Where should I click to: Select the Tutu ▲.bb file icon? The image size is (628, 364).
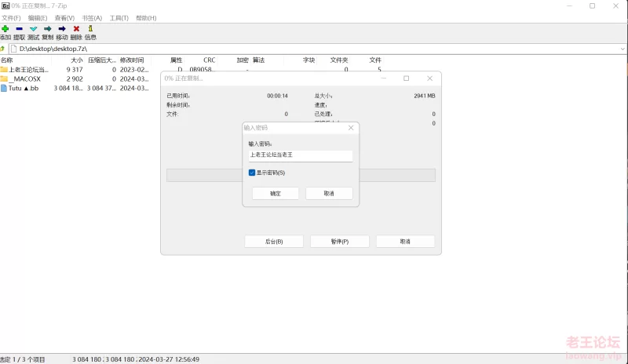click(x=4, y=88)
